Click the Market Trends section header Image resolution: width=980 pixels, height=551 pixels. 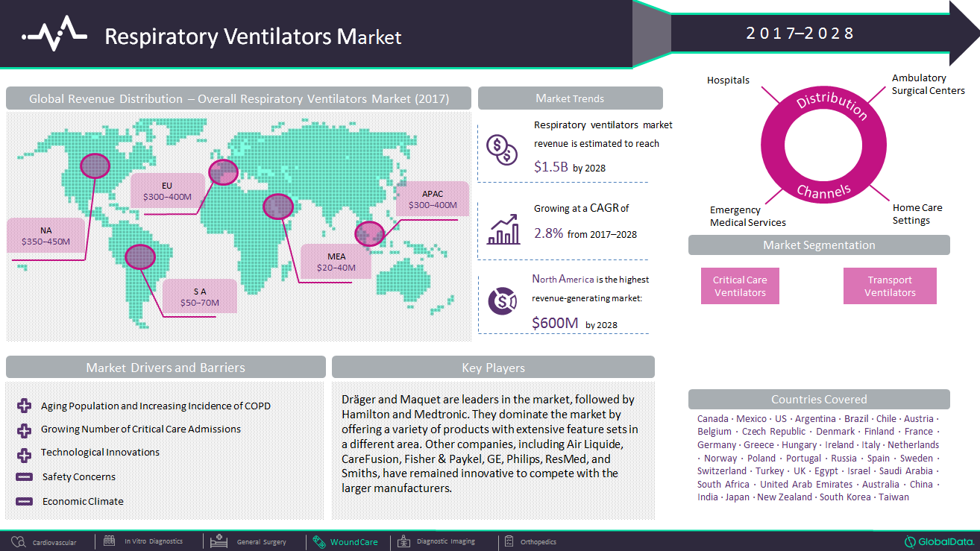click(570, 98)
